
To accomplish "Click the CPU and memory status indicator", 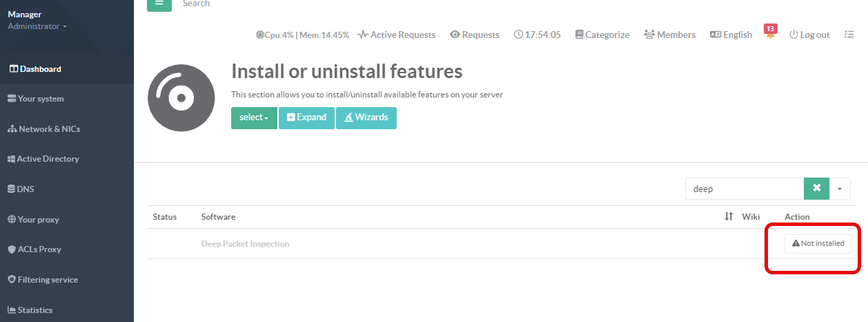I will click(302, 35).
